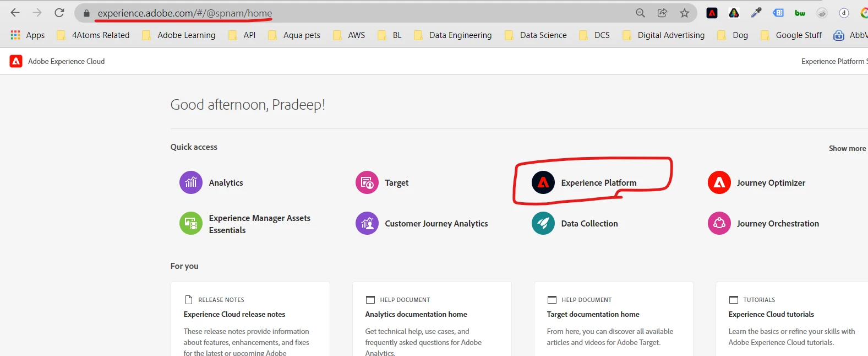This screenshot has width=868, height=356.
Task: Open the Analytics purple chart icon
Action: [x=191, y=182]
